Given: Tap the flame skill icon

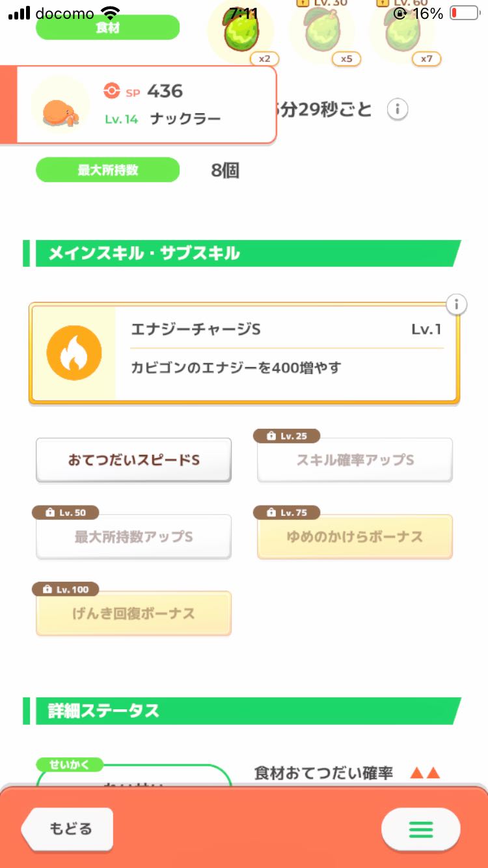Looking at the screenshot, I should point(74,353).
